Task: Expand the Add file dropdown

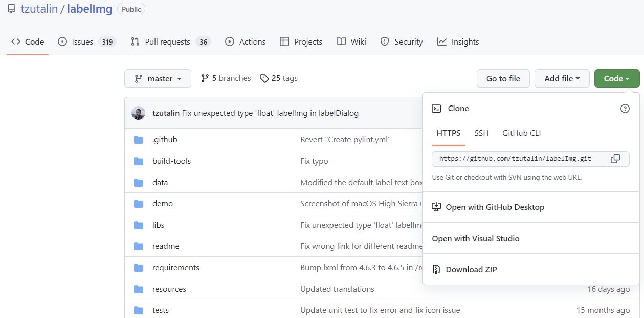Action: (562, 78)
